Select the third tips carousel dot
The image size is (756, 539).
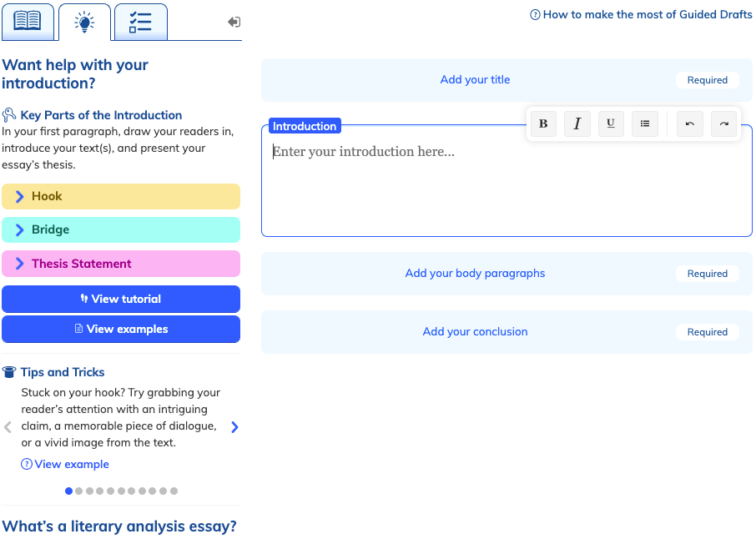click(89, 491)
